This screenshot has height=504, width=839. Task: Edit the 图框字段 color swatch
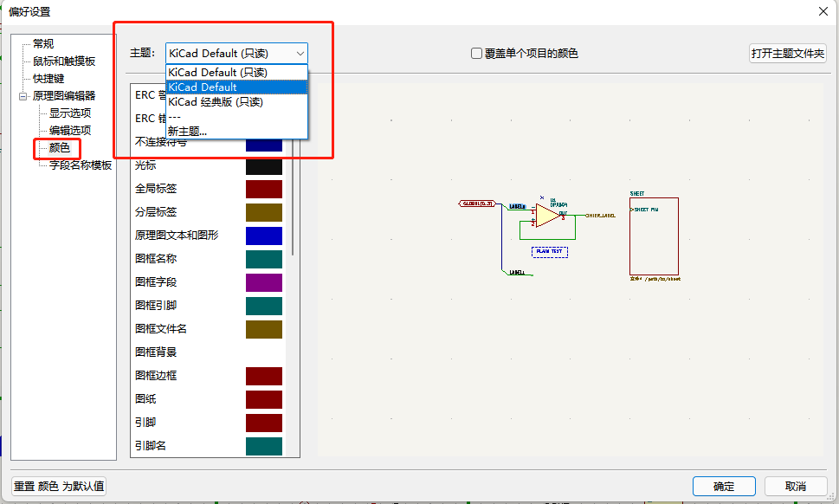264,282
